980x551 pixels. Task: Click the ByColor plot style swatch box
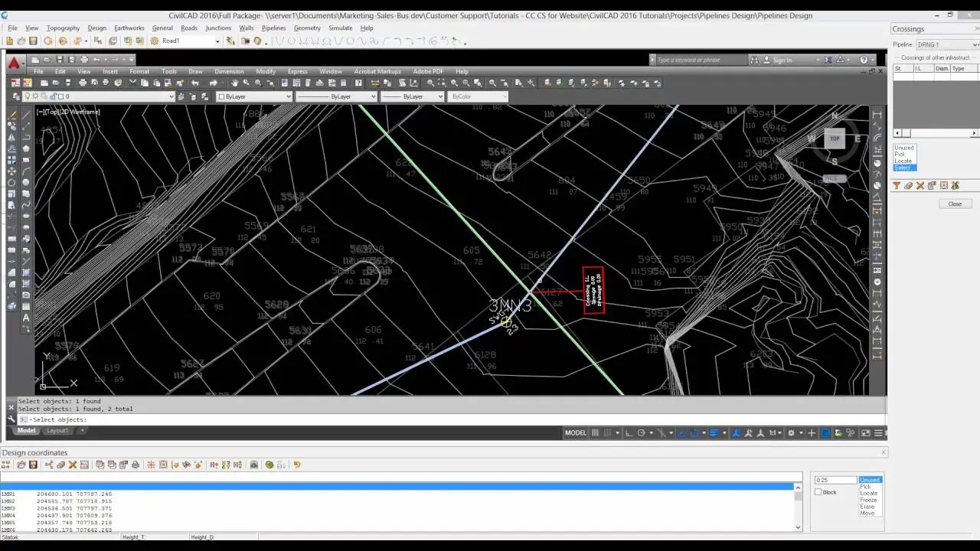tap(479, 96)
